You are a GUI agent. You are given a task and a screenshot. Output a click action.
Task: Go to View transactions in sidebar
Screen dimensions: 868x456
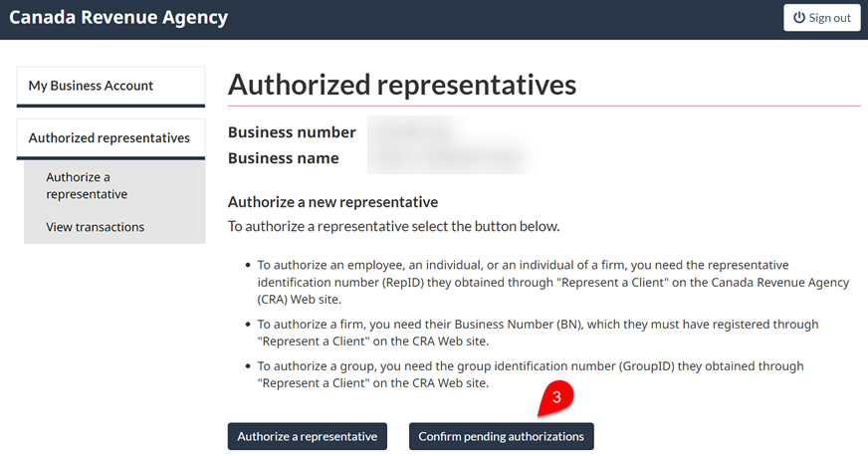[114, 227]
